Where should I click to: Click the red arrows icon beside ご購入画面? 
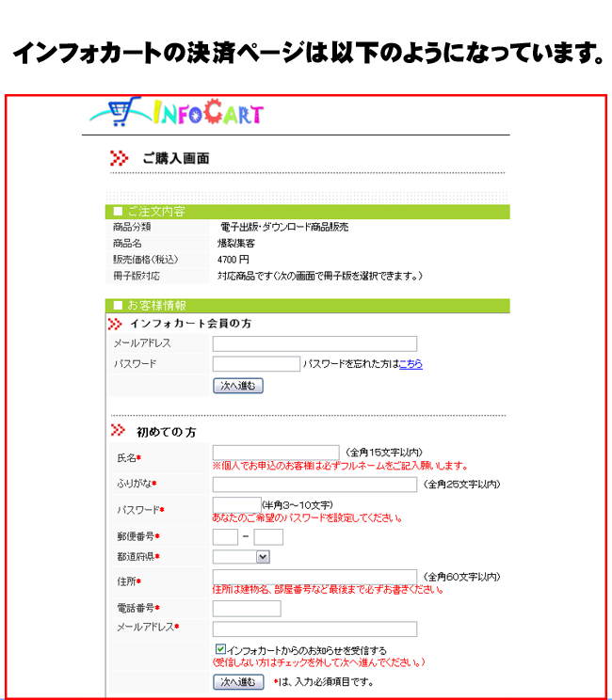click(x=119, y=158)
